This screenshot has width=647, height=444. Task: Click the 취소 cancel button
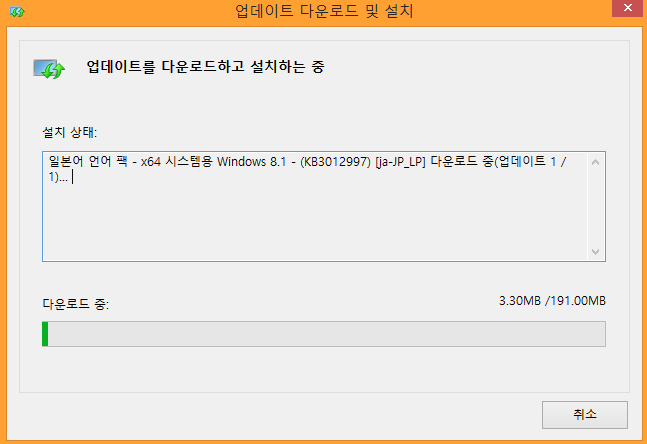pos(585,414)
